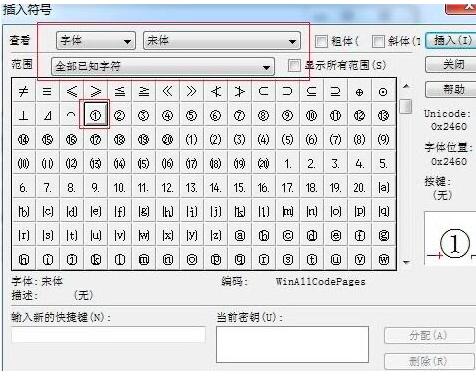476x377 pixels.
Task: Pick the symbol '1.' with period
Action: point(287,163)
